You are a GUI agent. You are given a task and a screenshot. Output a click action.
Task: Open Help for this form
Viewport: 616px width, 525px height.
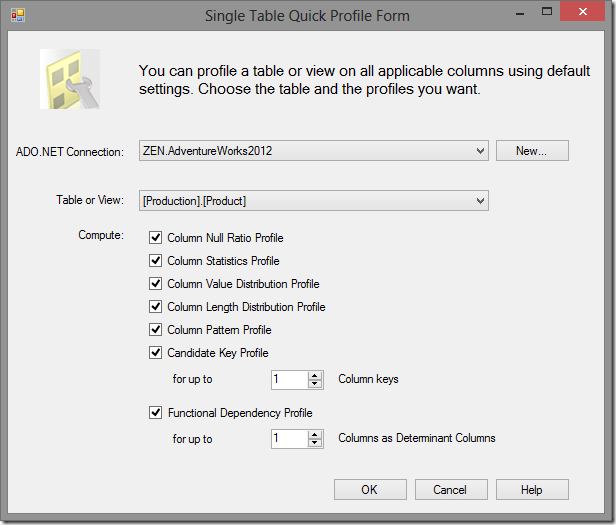click(532, 490)
